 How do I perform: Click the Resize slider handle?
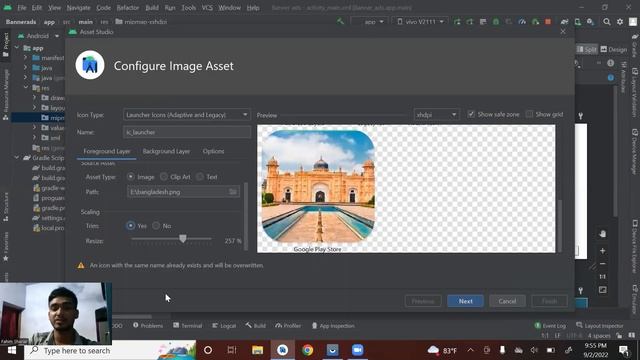point(183,239)
